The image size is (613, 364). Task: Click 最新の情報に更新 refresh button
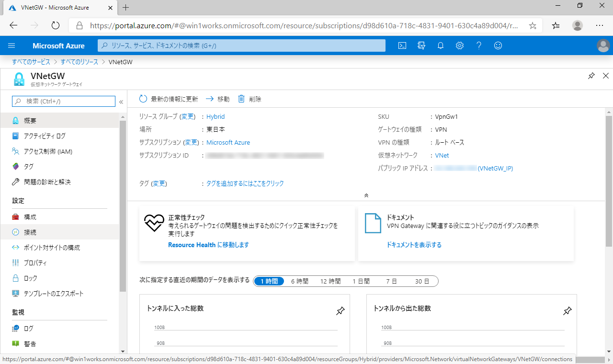(168, 99)
